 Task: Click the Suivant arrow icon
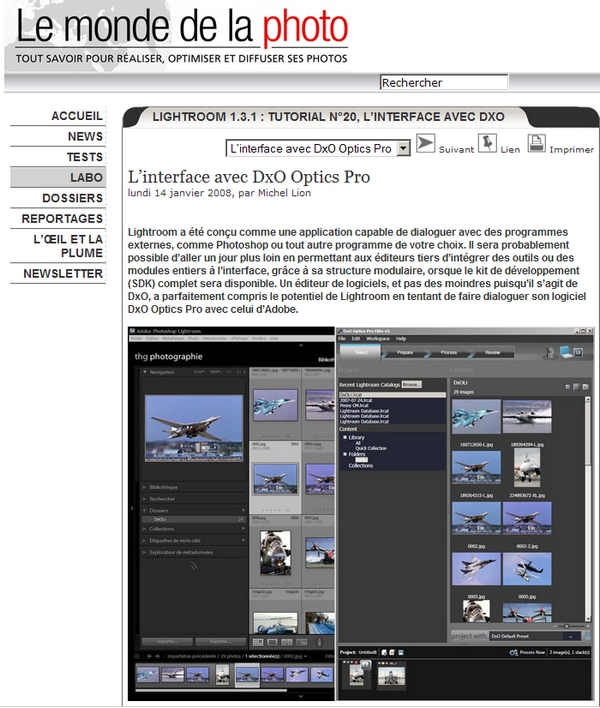click(x=425, y=143)
